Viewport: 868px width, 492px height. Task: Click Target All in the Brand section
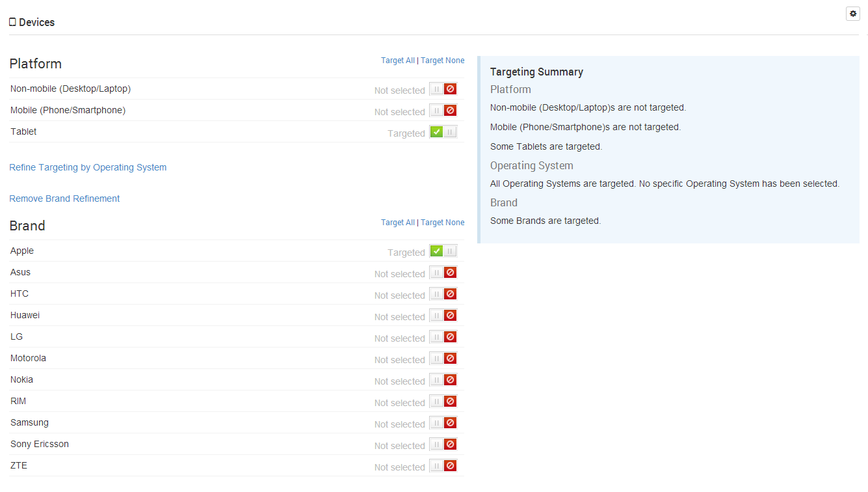pos(398,223)
